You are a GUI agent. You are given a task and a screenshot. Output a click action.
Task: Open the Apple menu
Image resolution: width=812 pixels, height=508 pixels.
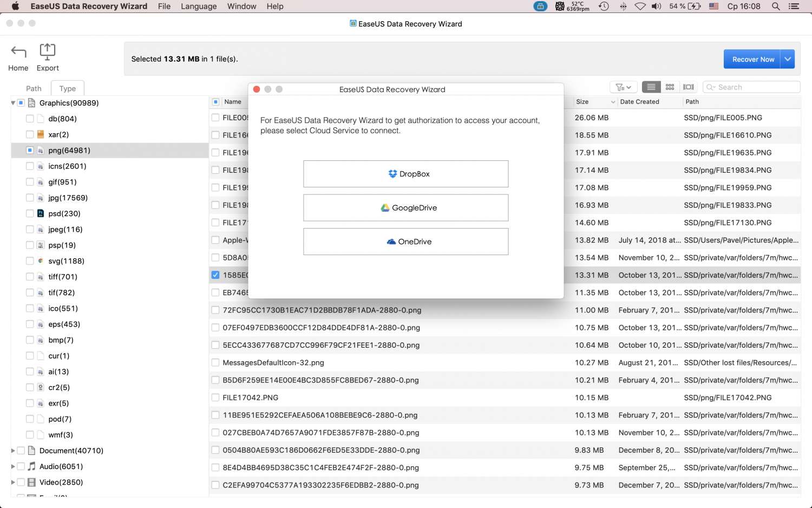tap(15, 6)
